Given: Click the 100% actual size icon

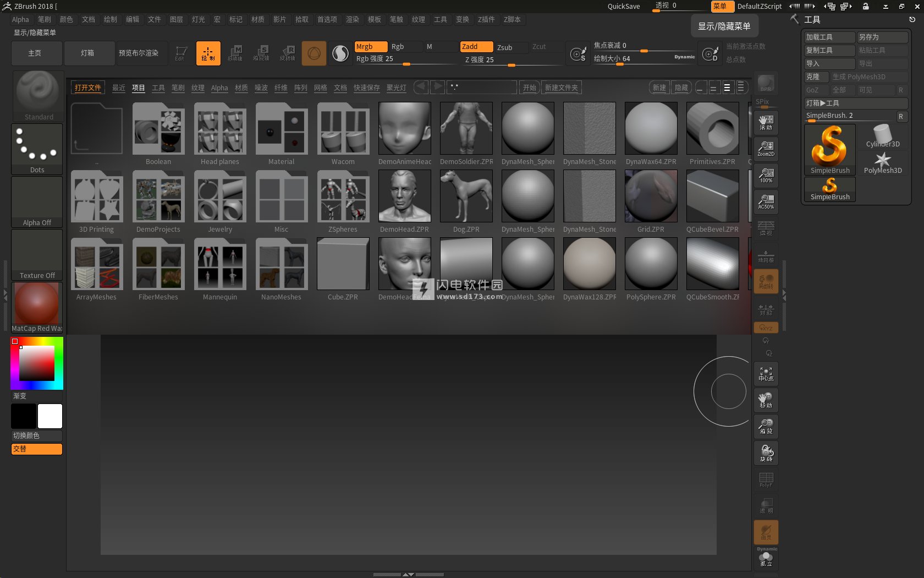Looking at the screenshot, I should click(x=766, y=175).
